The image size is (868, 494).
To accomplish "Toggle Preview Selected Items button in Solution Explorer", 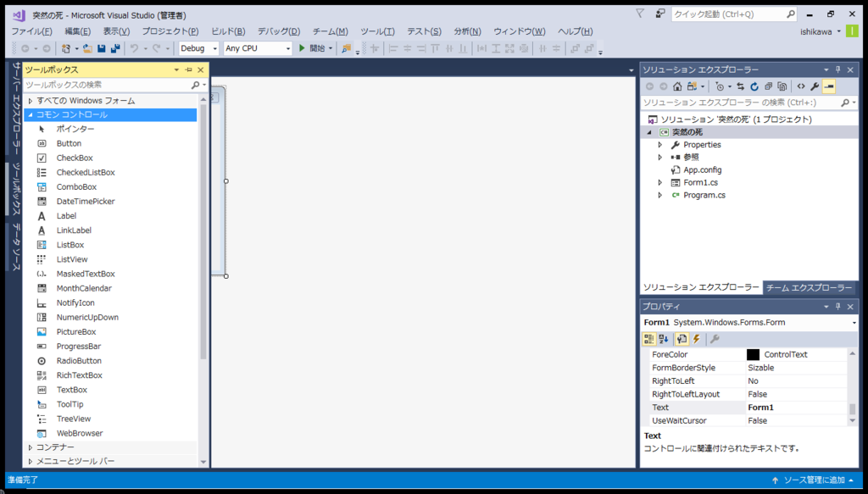I will [x=829, y=86].
